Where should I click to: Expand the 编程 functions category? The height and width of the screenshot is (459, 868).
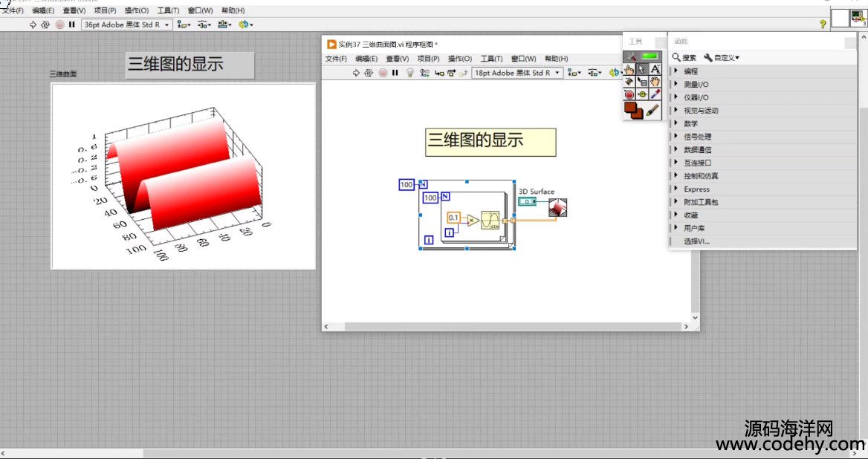[762, 71]
